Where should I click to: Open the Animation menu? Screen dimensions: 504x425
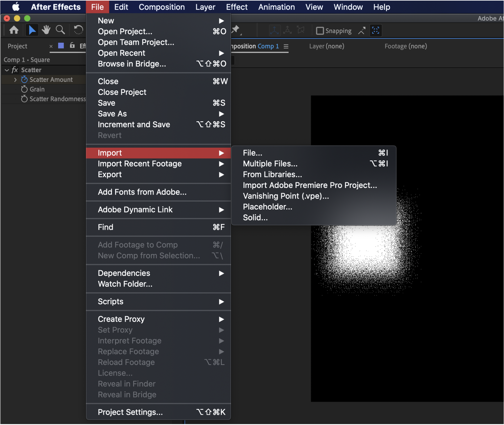pyautogui.click(x=277, y=7)
